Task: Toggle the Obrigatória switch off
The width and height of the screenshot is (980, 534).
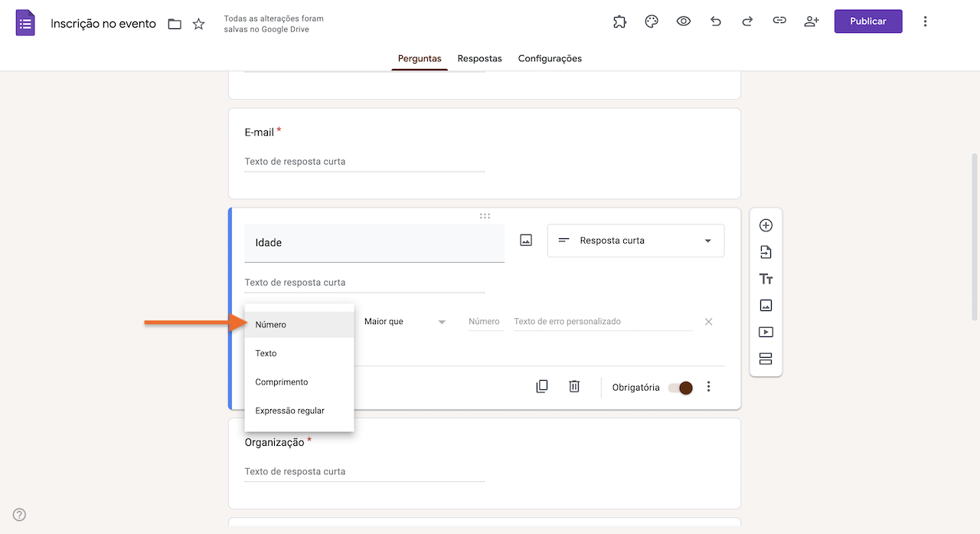Action: click(680, 388)
